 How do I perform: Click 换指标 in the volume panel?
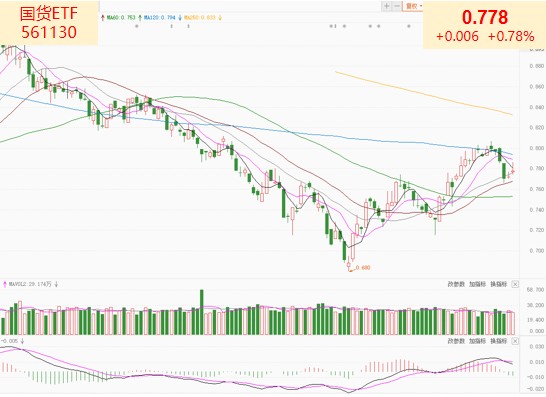499,284
